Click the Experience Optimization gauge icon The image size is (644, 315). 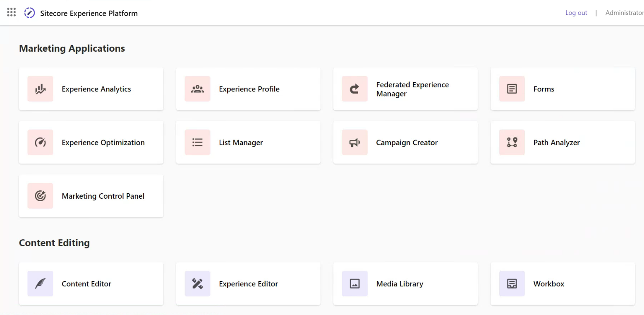click(40, 142)
